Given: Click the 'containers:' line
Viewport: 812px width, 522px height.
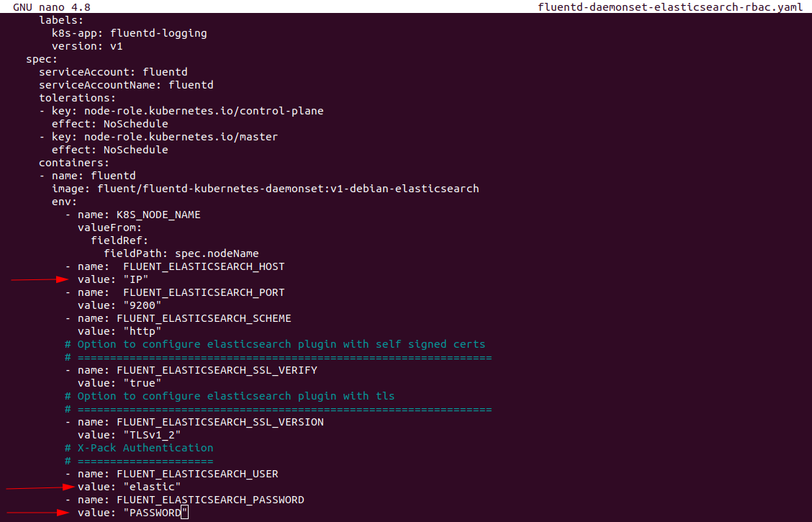Looking at the screenshot, I should [74, 163].
